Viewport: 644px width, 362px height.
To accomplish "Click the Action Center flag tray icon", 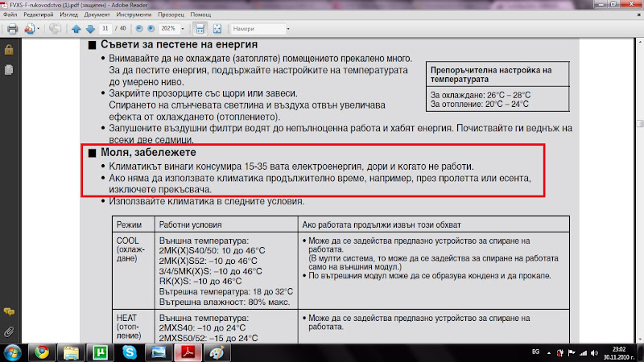I will pos(572,353).
